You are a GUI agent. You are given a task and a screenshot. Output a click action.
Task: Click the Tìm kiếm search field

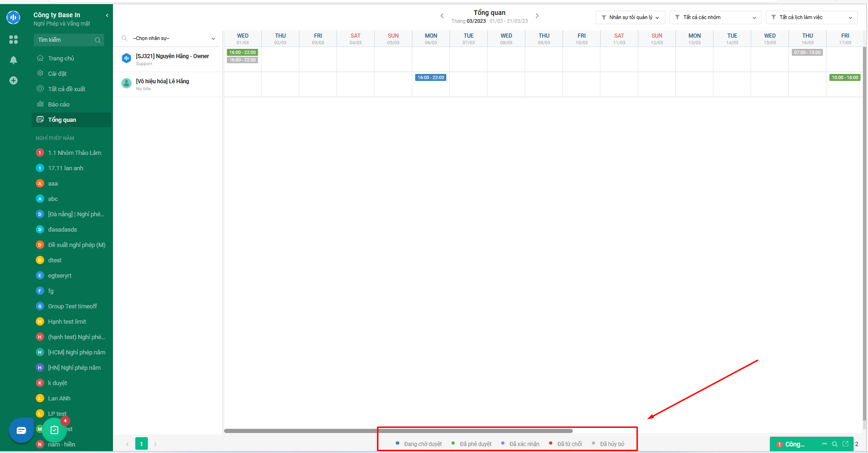point(69,40)
